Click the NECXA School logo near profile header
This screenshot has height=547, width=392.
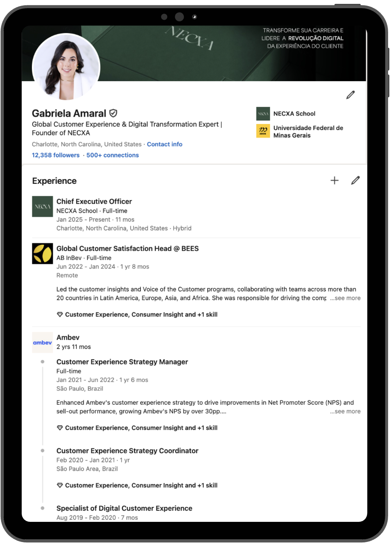(x=263, y=114)
